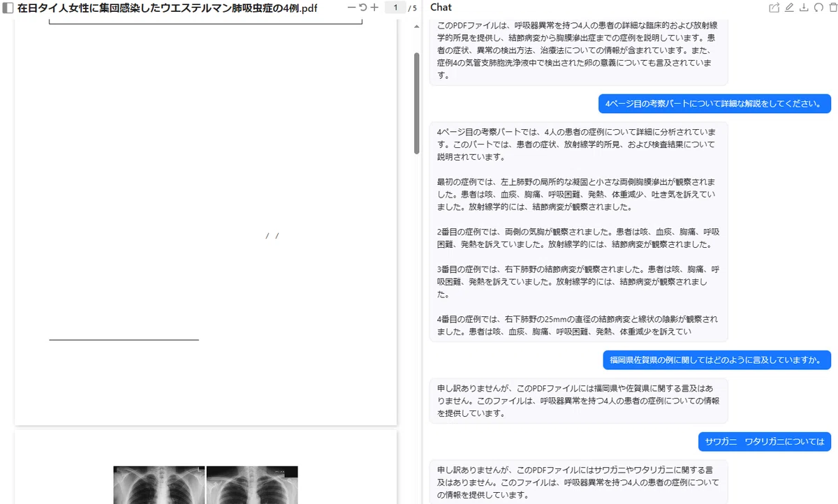Screen dimensions: 838x504
Task: Click the reply starting '4ページ目の考察パートでは'
Action: (x=578, y=232)
